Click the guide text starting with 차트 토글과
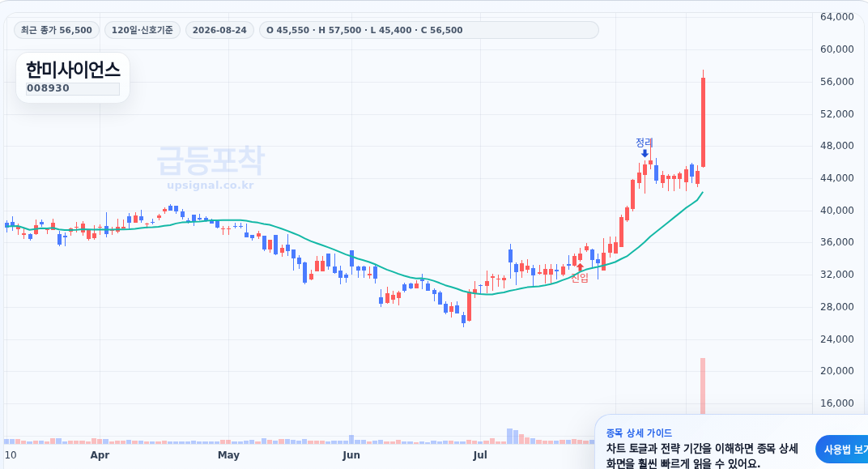Viewport: 868px width, 469px height. [702, 456]
